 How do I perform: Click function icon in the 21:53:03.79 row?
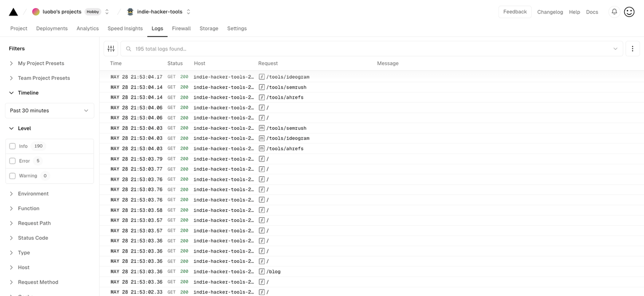click(262, 159)
